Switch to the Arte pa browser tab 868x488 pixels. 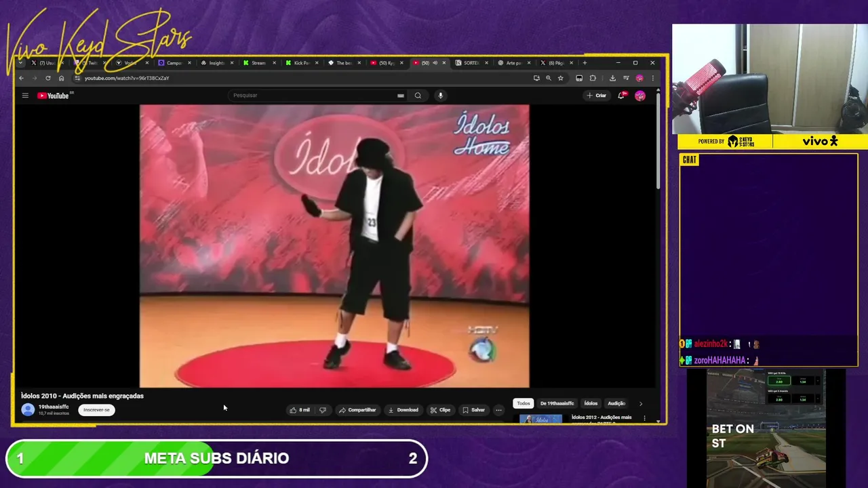pyautogui.click(x=513, y=63)
